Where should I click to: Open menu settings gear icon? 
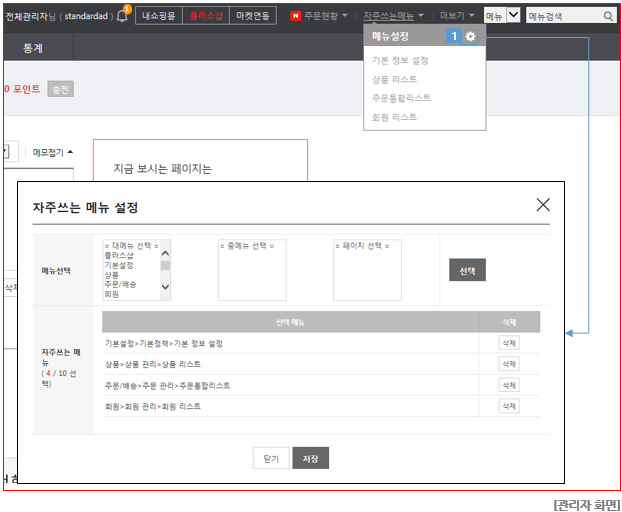pyautogui.click(x=470, y=36)
